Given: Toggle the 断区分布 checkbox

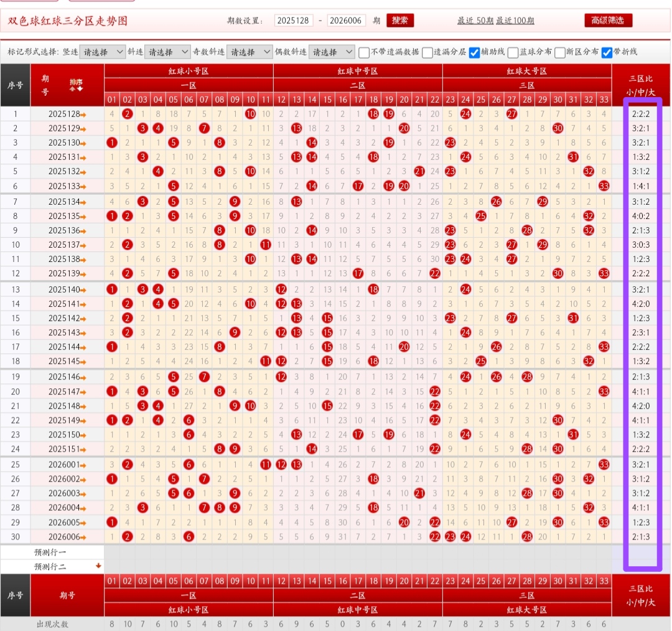Looking at the screenshot, I should coord(560,52).
